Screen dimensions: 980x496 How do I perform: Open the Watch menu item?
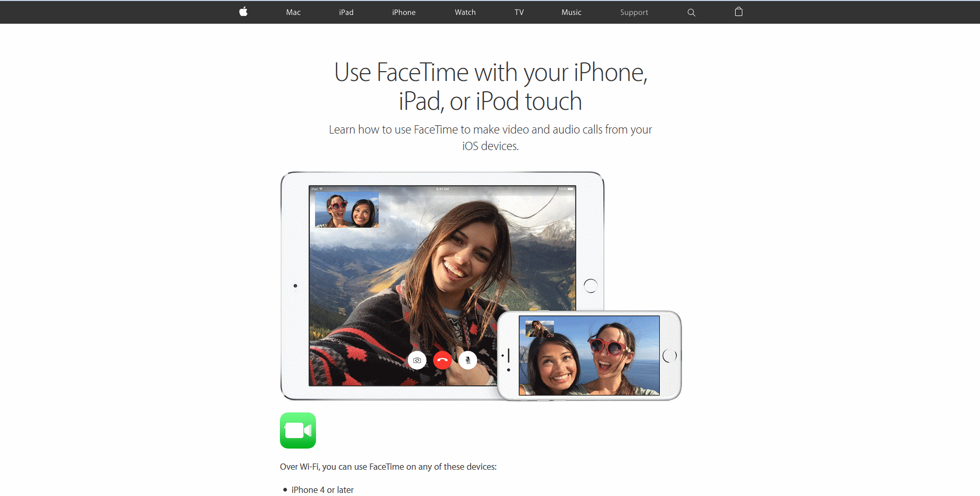point(464,12)
